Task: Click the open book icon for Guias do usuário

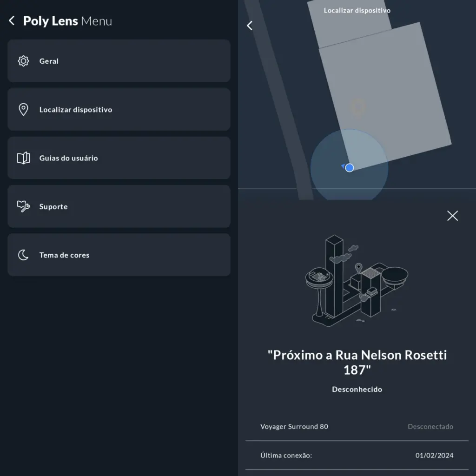Action: [x=23, y=158]
